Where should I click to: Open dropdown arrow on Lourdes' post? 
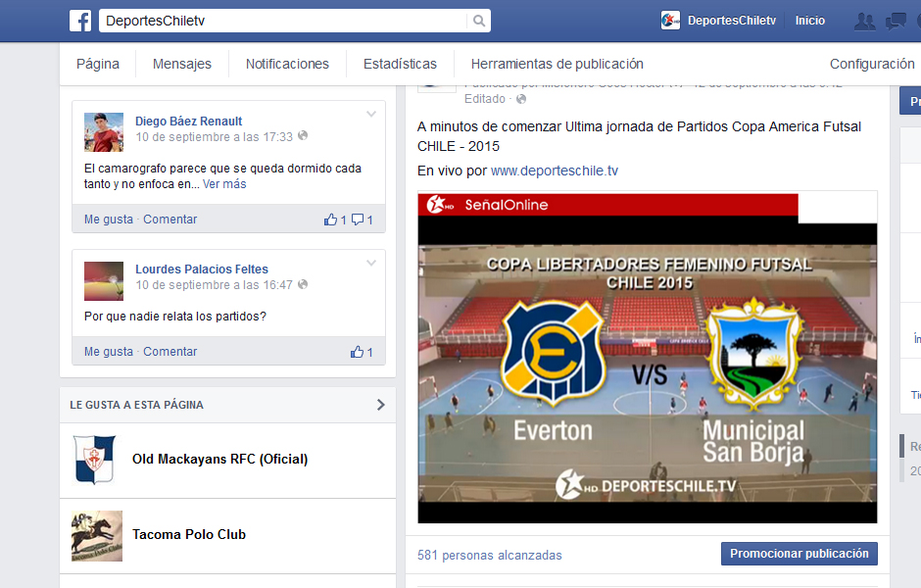[371, 263]
